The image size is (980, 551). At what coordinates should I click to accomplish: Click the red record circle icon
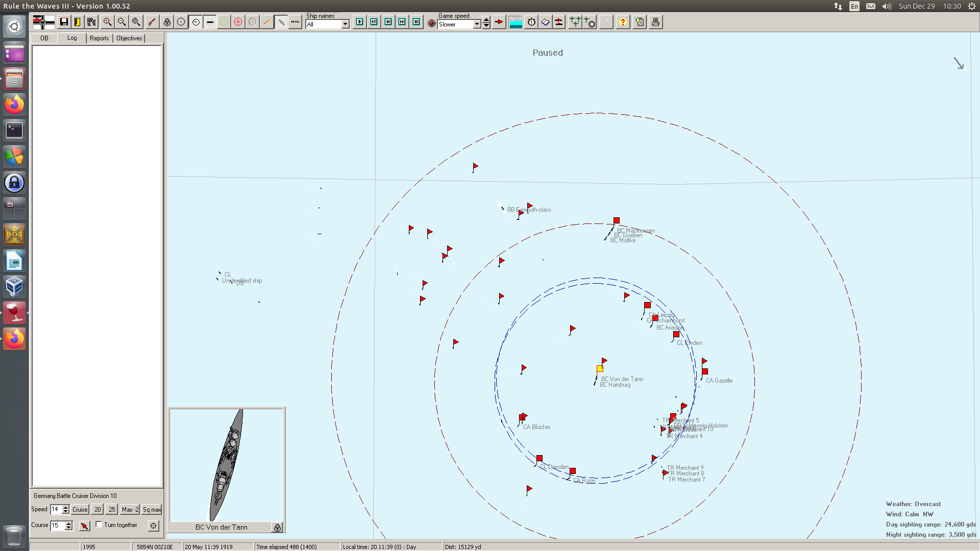[432, 23]
